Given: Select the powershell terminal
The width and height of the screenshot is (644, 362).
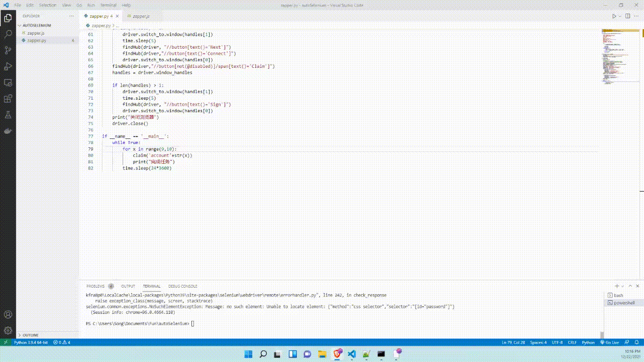Looking at the screenshot, I should [x=623, y=303].
